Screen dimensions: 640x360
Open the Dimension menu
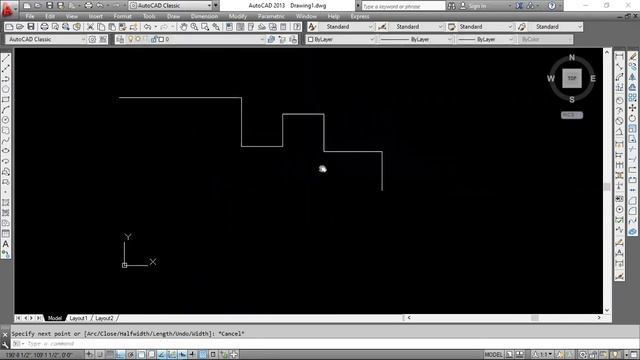204,16
